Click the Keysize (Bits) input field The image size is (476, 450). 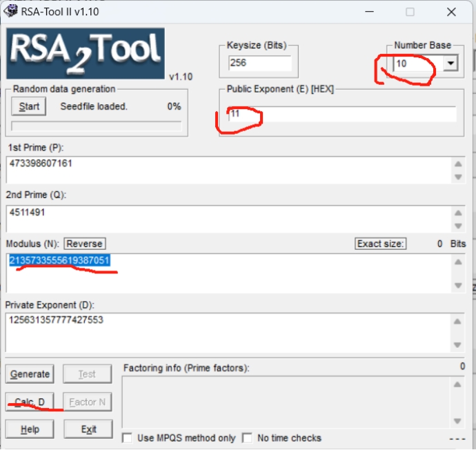[x=259, y=64]
